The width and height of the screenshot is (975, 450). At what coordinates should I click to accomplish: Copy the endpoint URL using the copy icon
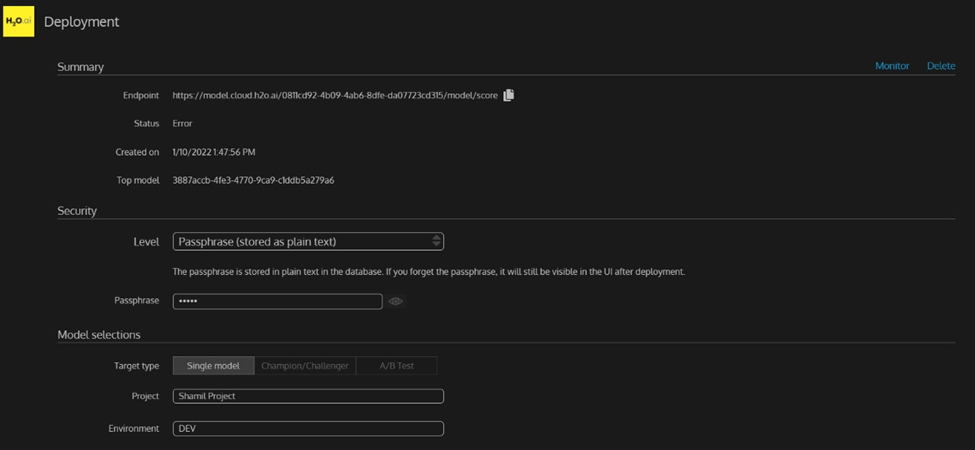click(508, 95)
